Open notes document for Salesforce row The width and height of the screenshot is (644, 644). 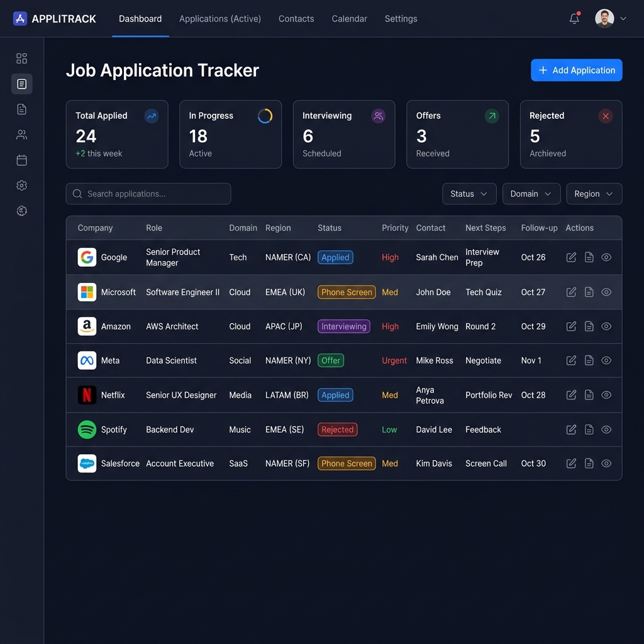(x=589, y=464)
